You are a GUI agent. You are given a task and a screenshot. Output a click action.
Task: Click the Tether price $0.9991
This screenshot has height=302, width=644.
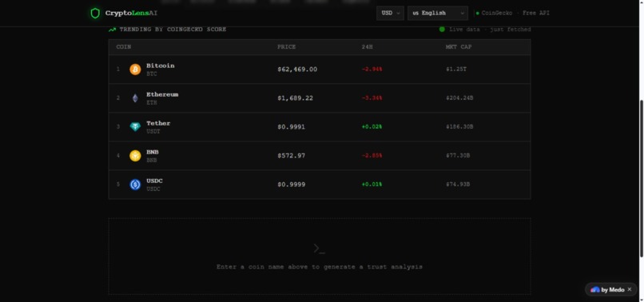pos(291,127)
